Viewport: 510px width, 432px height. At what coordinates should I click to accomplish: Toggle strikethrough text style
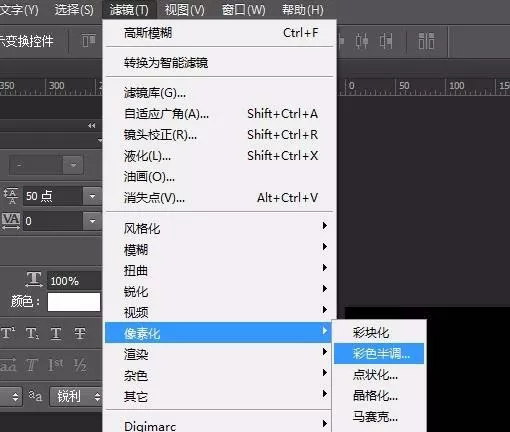[x=80, y=333]
